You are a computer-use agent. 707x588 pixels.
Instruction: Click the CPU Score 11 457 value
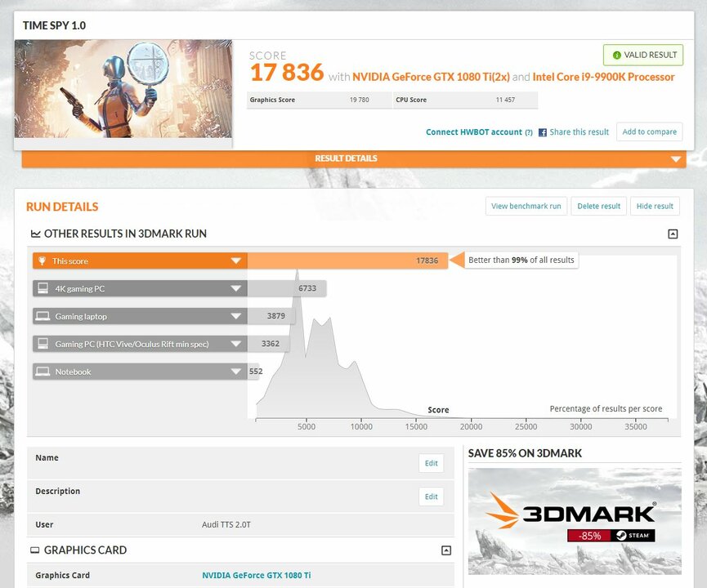[x=505, y=100]
